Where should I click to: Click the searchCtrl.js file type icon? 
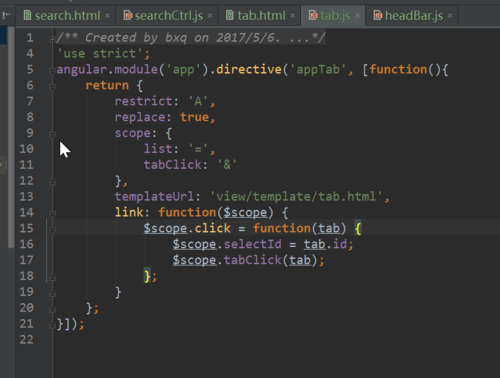(128, 15)
